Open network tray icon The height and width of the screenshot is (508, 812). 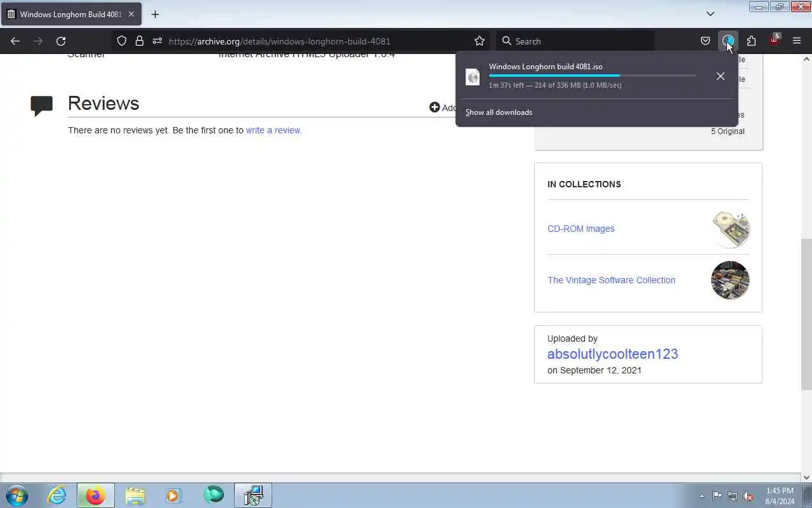(733, 496)
